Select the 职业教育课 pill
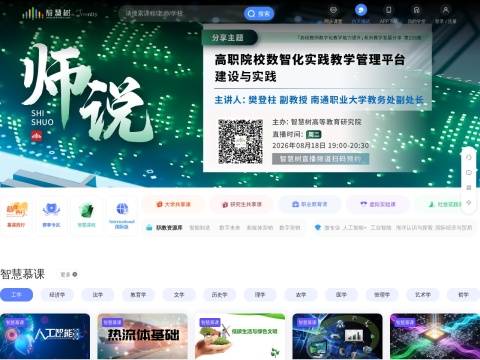Image resolution: width=480 pixels, height=360 pixels. point(310,204)
